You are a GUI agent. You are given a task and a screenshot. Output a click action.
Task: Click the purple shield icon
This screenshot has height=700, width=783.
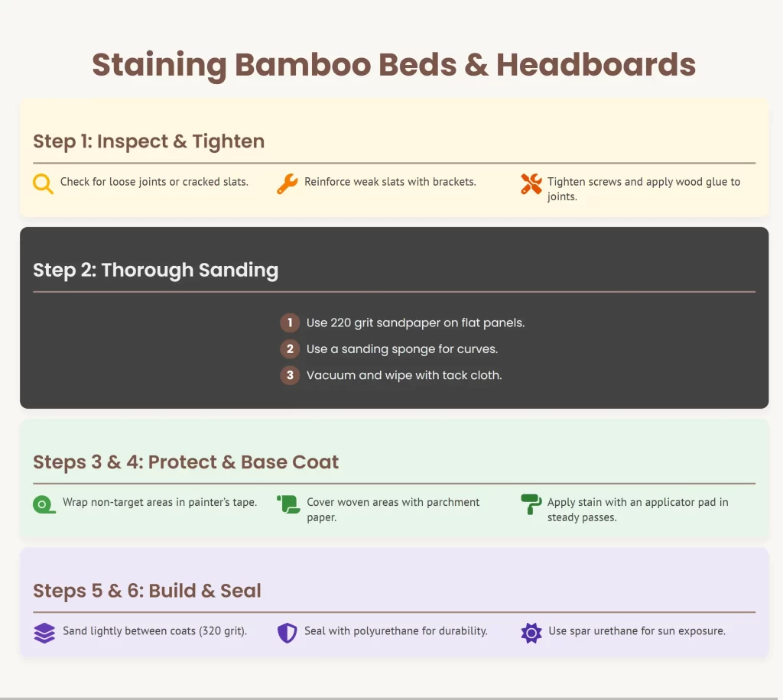(x=287, y=633)
